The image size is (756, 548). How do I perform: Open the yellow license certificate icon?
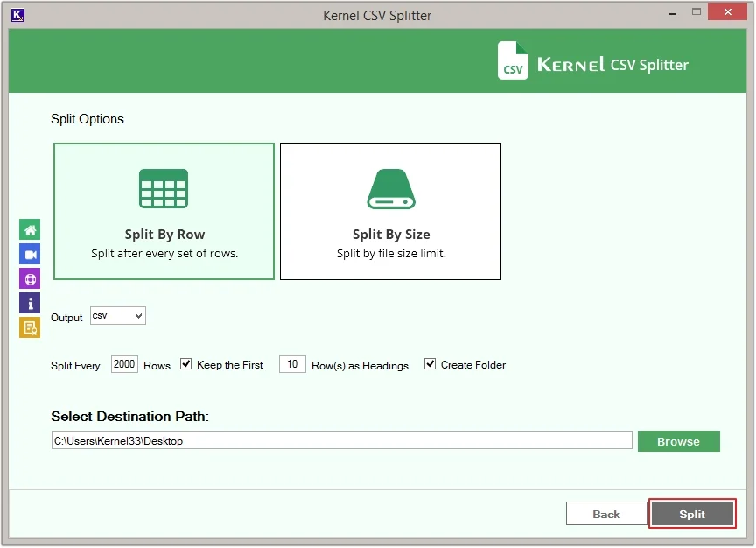tap(30, 328)
